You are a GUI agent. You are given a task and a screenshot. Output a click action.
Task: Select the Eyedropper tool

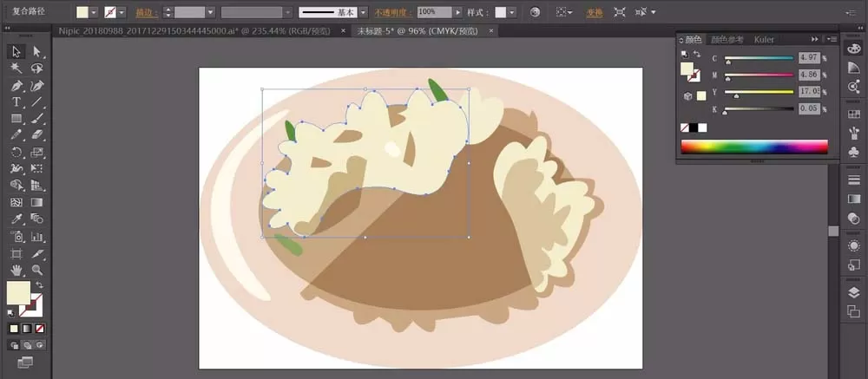coord(16,219)
